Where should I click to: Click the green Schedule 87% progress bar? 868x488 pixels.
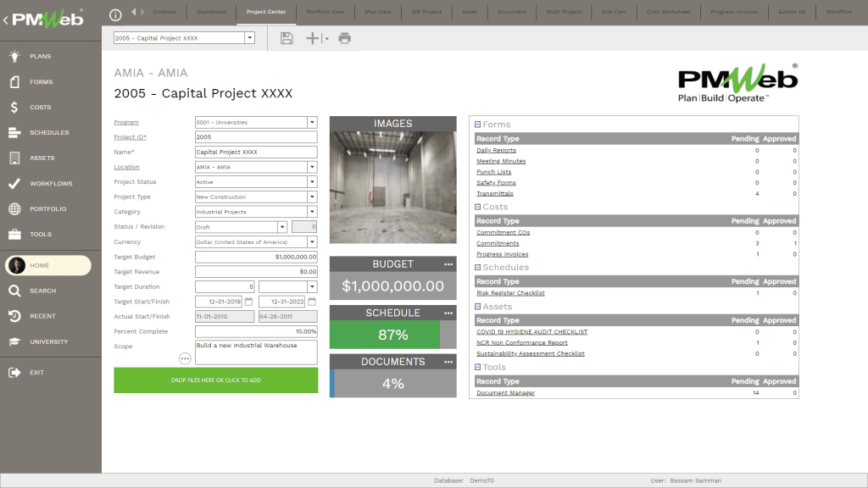coord(385,335)
